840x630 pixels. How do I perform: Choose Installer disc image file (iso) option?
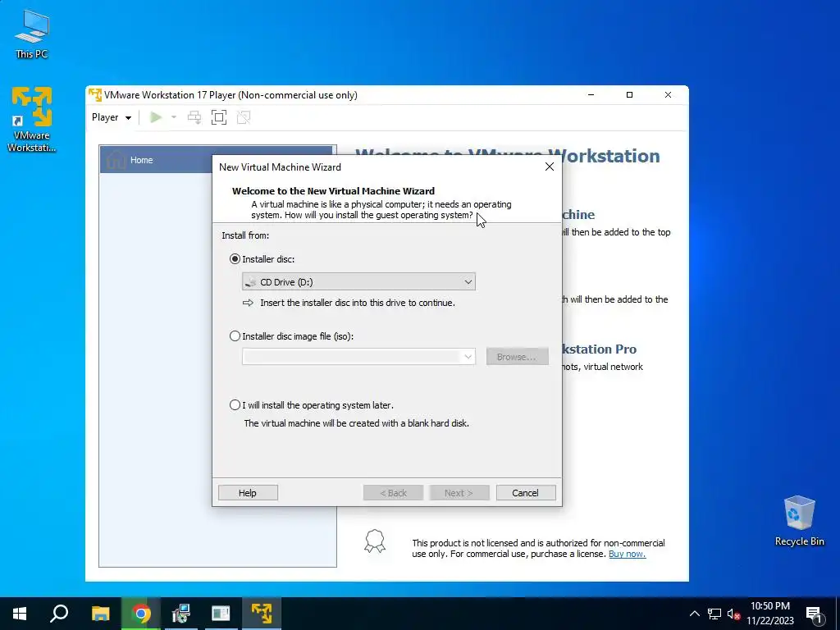(235, 336)
